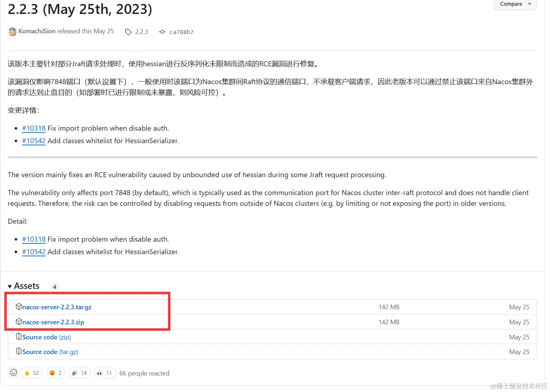Click file icon for Source code (tar.gz)

tap(19, 351)
